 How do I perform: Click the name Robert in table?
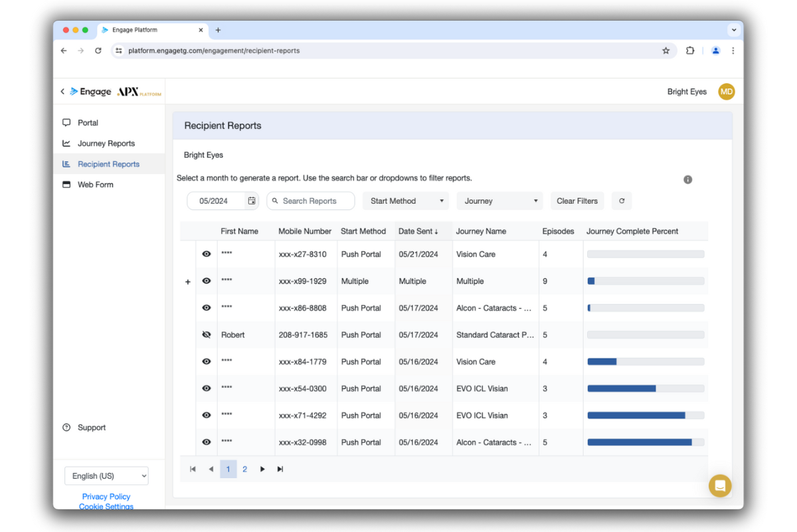pos(233,335)
